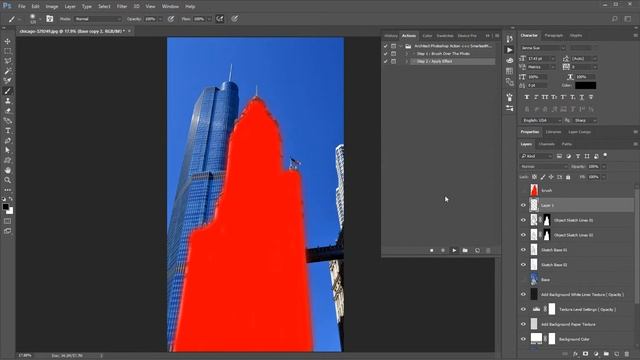640x360 pixels.
Task: Select the Horizontal Type tool
Action: click(8, 131)
